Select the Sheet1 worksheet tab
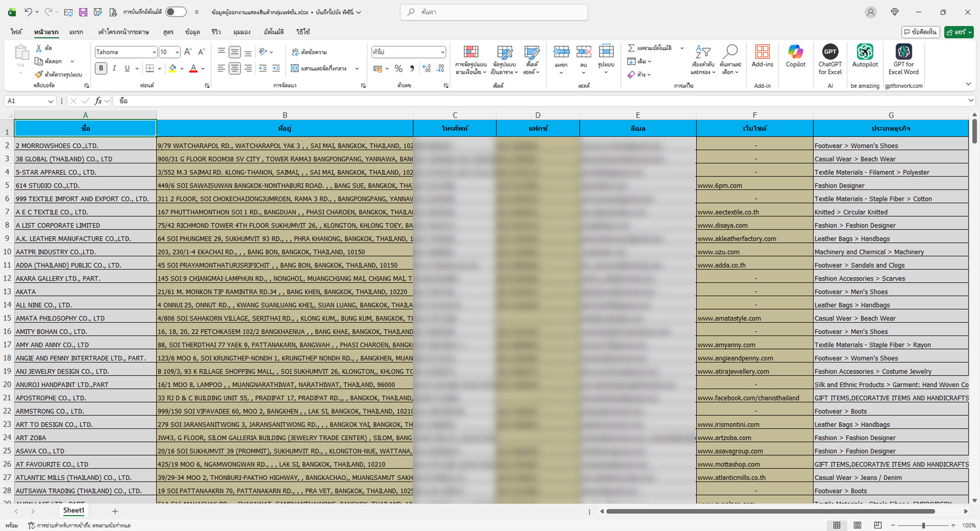 click(x=74, y=511)
